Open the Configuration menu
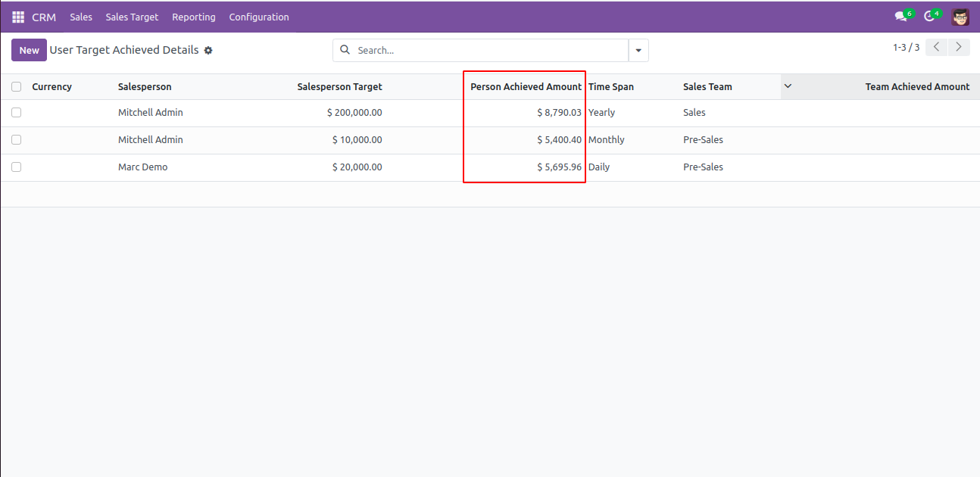The image size is (980, 477). 259,17
